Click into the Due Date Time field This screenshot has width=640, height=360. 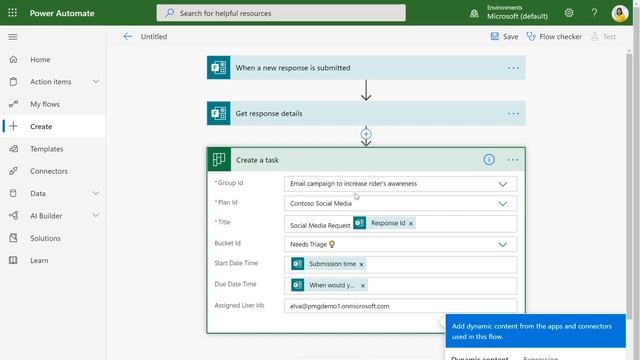click(x=400, y=286)
